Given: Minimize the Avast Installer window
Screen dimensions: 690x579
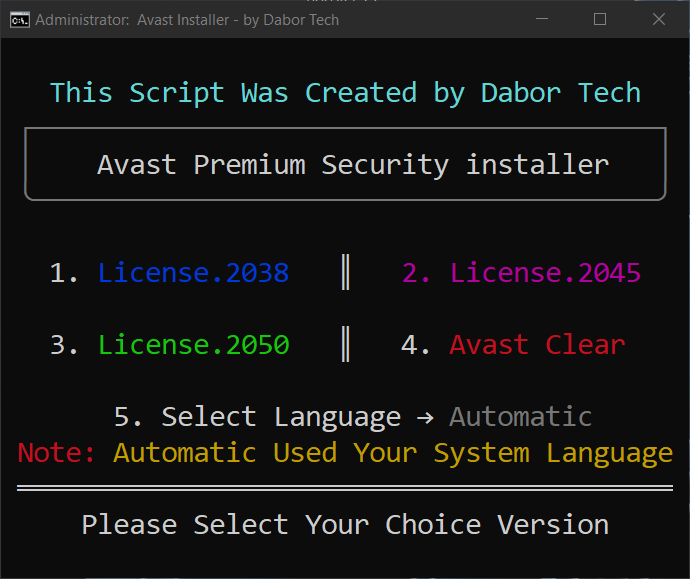Looking at the screenshot, I should point(542,19).
